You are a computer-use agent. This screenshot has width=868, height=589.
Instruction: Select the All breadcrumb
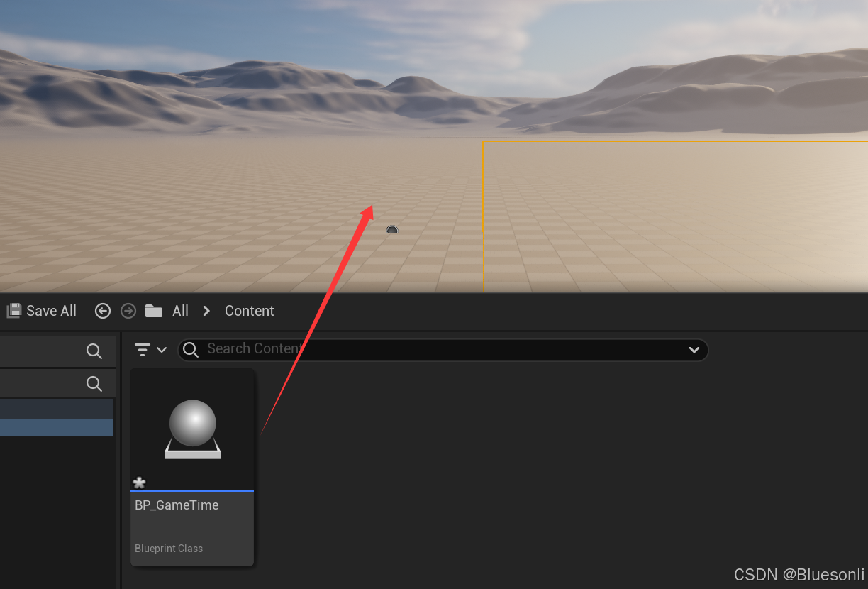click(x=181, y=311)
